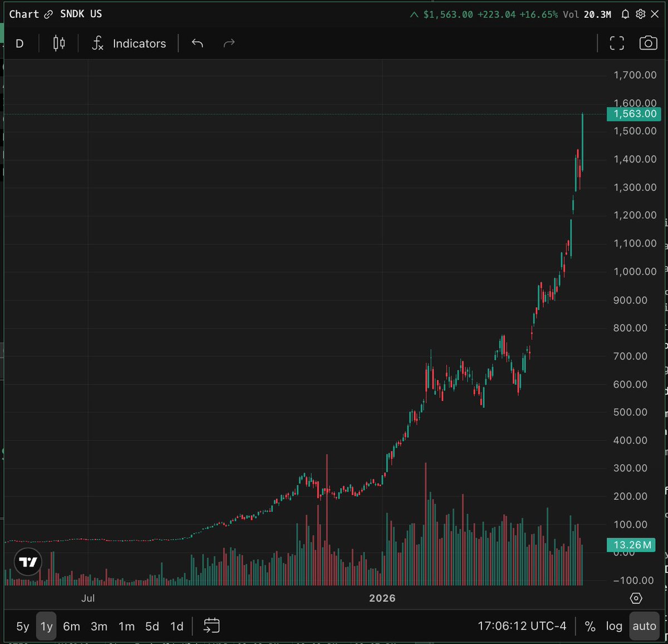The height and width of the screenshot is (644, 668).
Task: Take a chart snapshot with camera
Action: (x=648, y=43)
